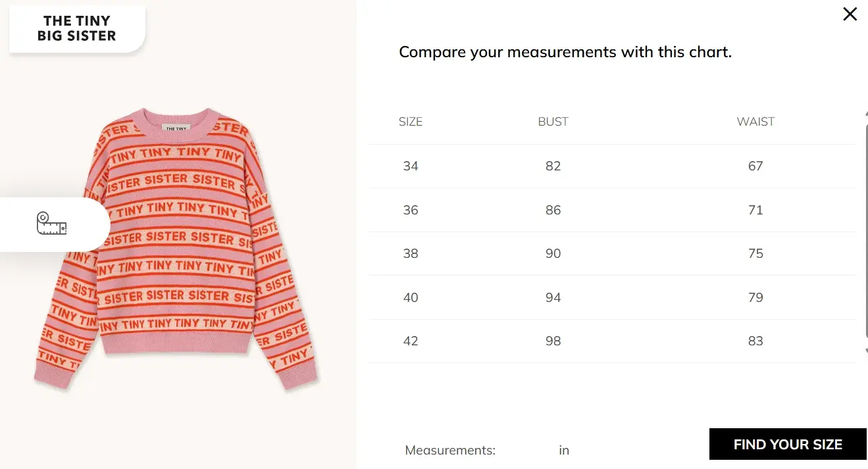This screenshot has height=469, width=868.
Task: Click the Measurements label
Action: [x=450, y=451]
